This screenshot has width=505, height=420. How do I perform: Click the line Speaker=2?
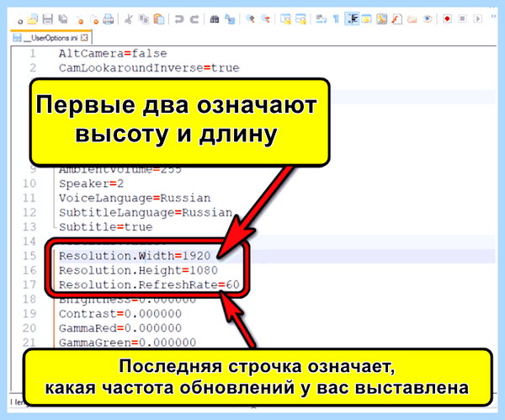(x=91, y=183)
